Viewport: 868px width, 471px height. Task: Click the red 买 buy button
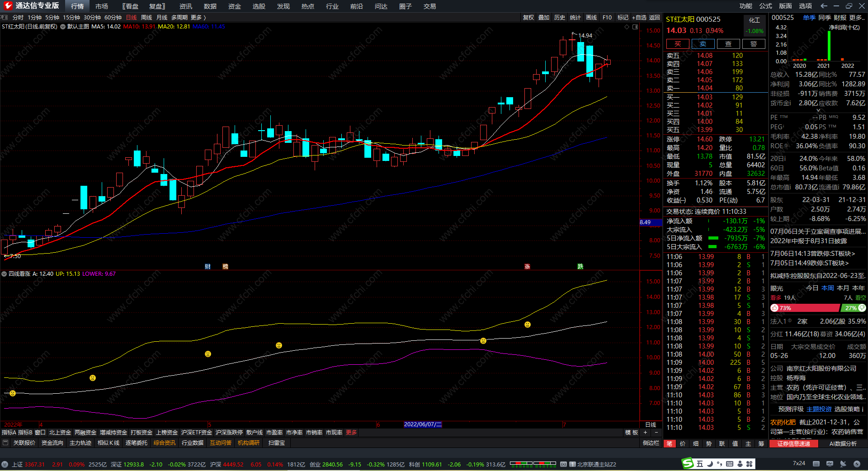[x=678, y=44]
